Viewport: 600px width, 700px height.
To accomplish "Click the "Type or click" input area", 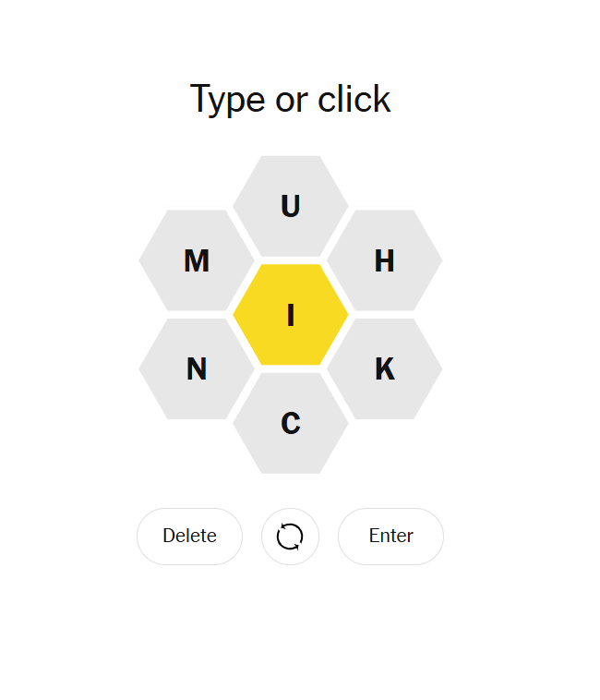I will 291,99.
